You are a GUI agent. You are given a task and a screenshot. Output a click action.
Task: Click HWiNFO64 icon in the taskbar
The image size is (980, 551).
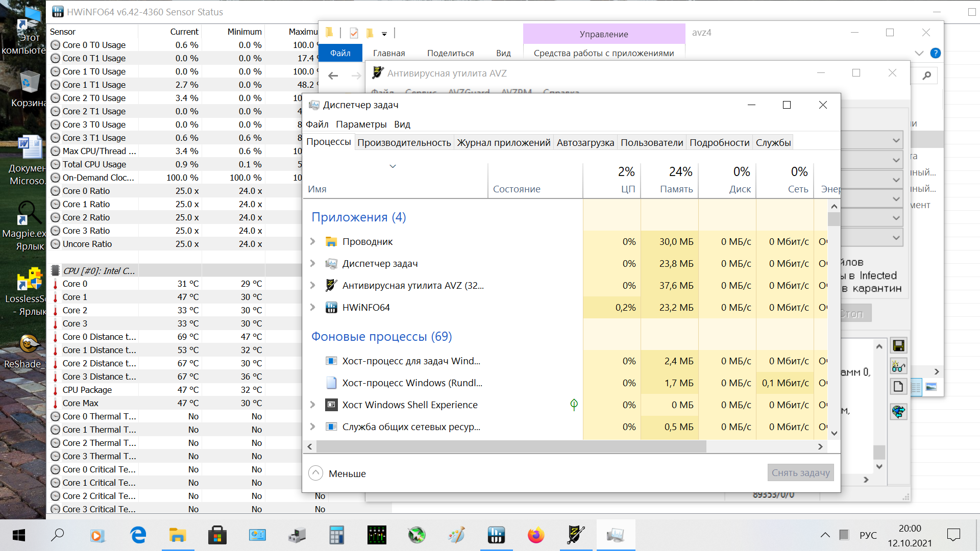point(496,535)
